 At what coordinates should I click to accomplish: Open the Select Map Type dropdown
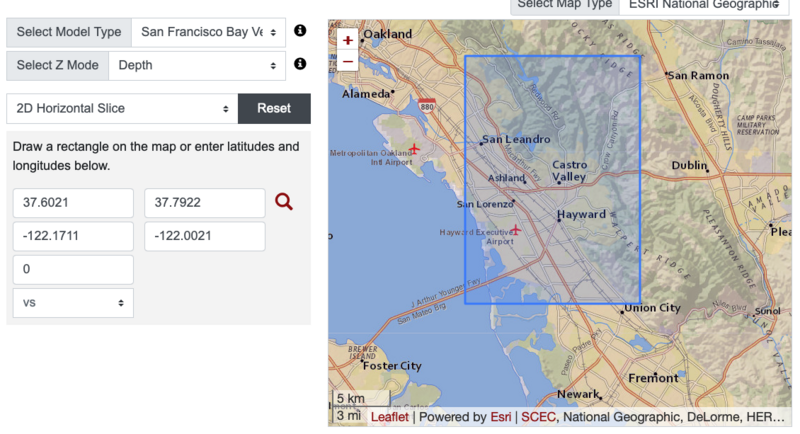tap(704, 6)
